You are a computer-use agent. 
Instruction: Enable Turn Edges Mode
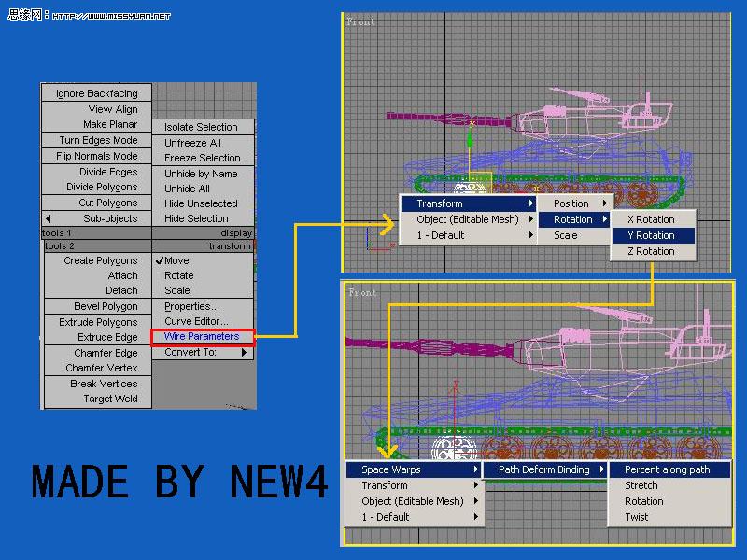point(98,140)
